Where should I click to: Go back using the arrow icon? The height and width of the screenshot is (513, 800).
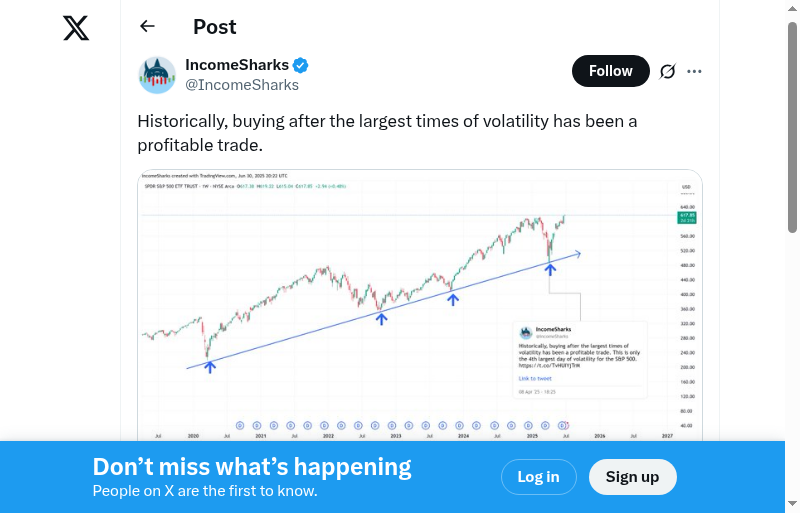pyautogui.click(x=147, y=27)
